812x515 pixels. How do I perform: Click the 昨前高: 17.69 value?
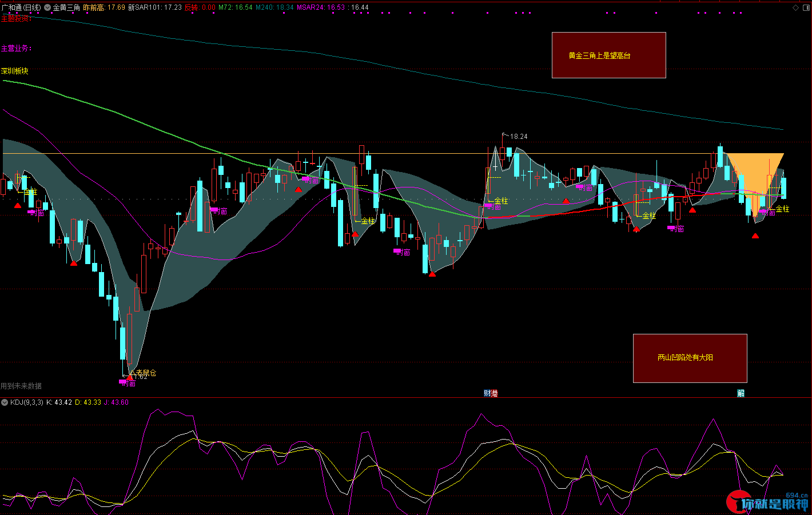point(104,7)
